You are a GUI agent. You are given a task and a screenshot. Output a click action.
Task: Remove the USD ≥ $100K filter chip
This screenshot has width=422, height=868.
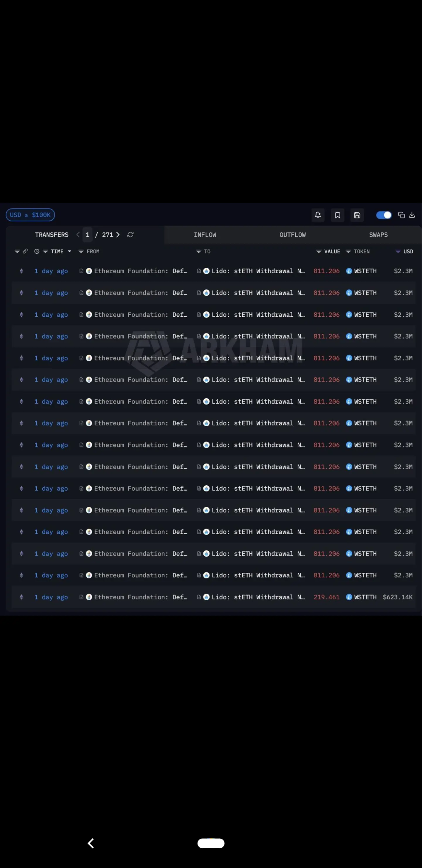pos(30,215)
